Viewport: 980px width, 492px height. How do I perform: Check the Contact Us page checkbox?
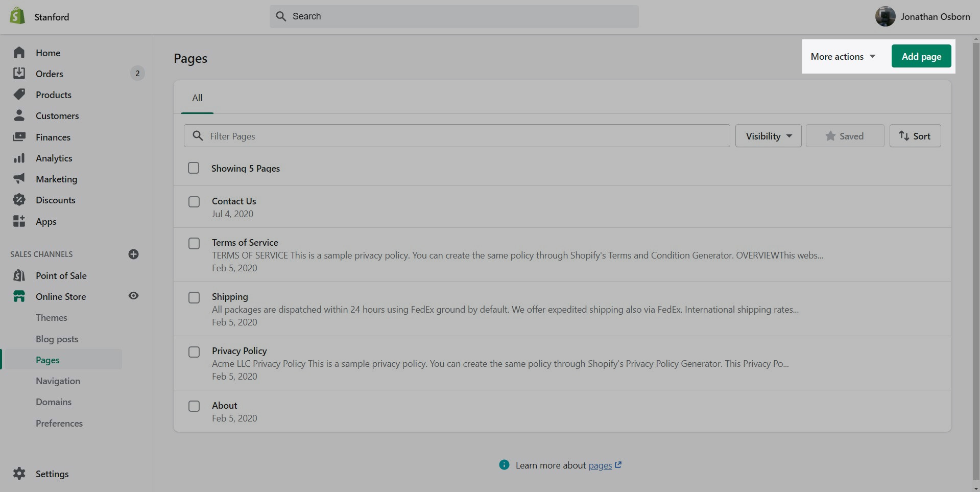[x=194, y=202]
